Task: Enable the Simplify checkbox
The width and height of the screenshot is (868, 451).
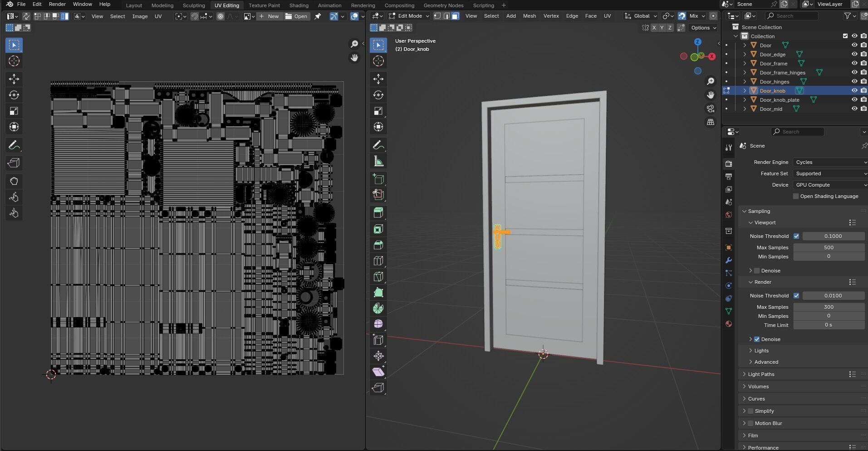Action: [x=750, y=411]
